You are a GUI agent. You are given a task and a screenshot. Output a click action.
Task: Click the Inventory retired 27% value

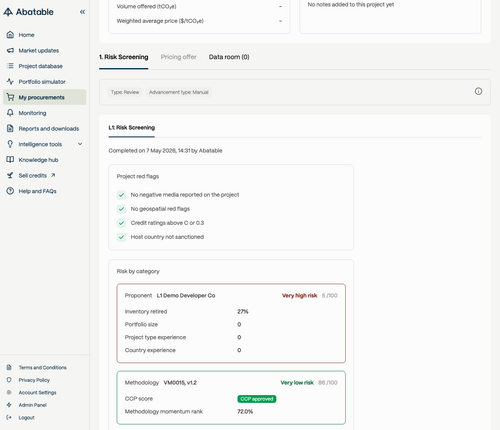click(x=243, y=311)
